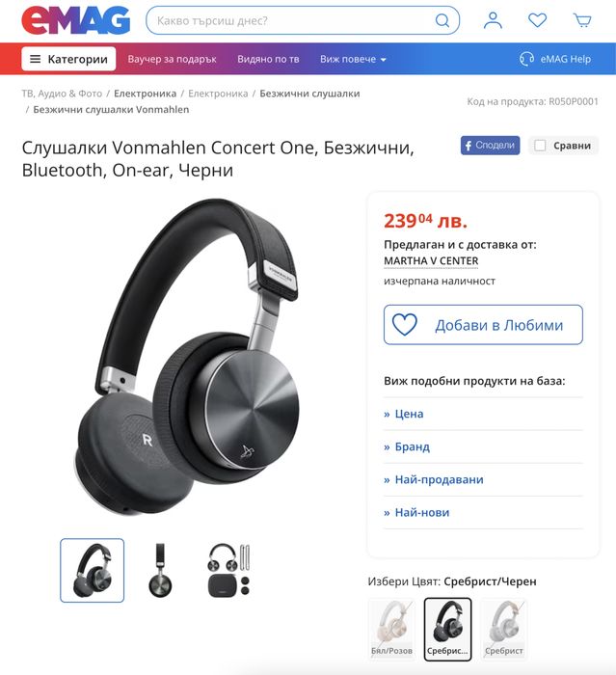The width and height of the screenshot is (616, 675).
Task: Open the user account icon
Action: pos(493,20)
